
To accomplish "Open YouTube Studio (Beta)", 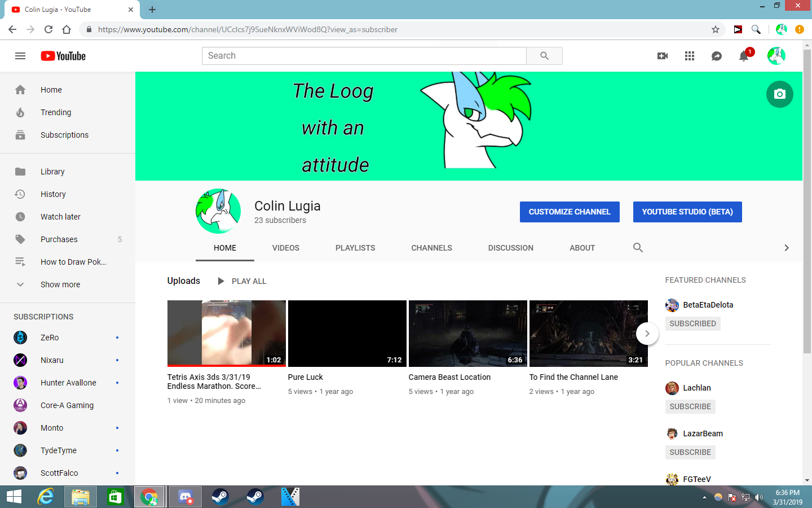I will [x=687, y=212].
